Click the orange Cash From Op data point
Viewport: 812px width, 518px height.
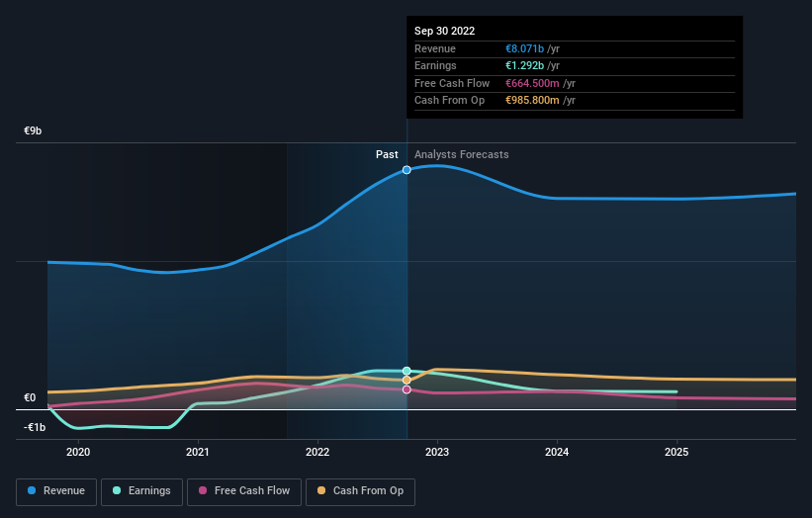coord(406,381)
